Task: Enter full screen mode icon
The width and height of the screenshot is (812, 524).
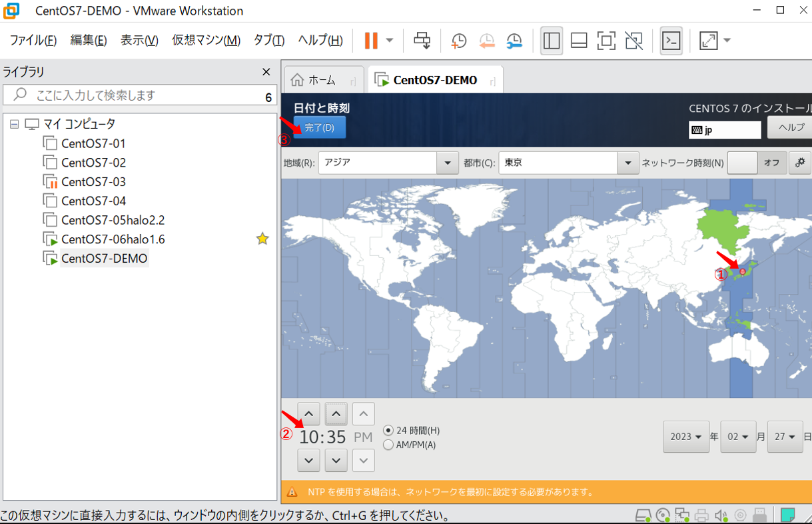Action: [x=606, y=41]
